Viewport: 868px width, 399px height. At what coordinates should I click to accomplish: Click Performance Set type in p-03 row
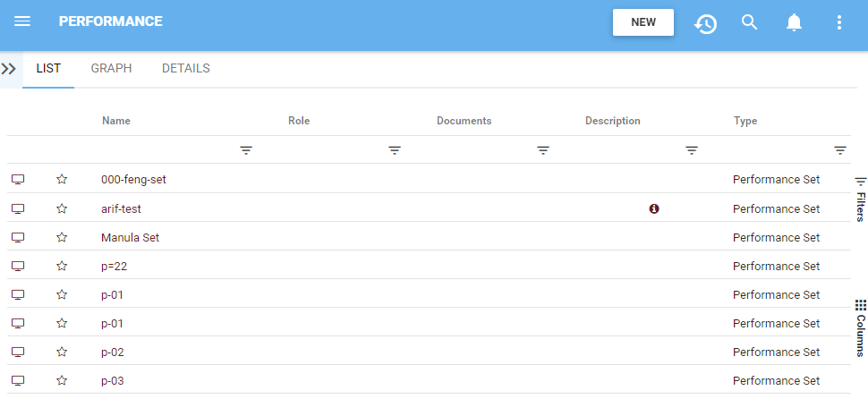[776, 381]
